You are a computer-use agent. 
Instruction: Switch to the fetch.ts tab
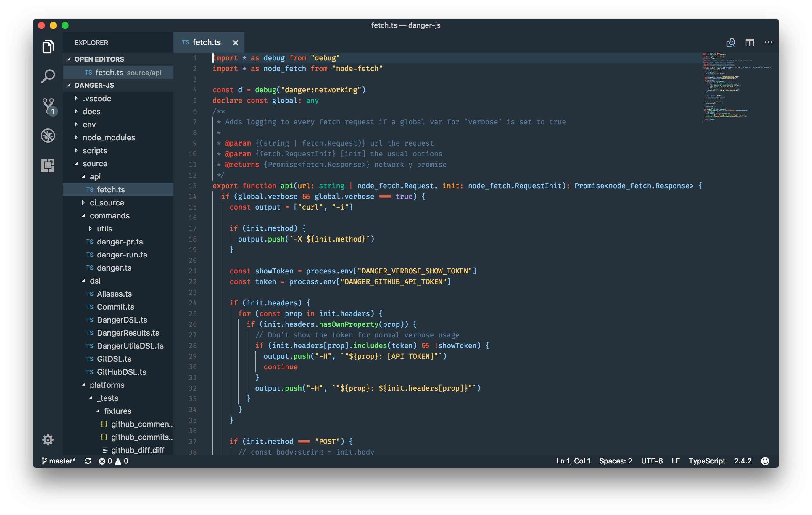(207, 42)
